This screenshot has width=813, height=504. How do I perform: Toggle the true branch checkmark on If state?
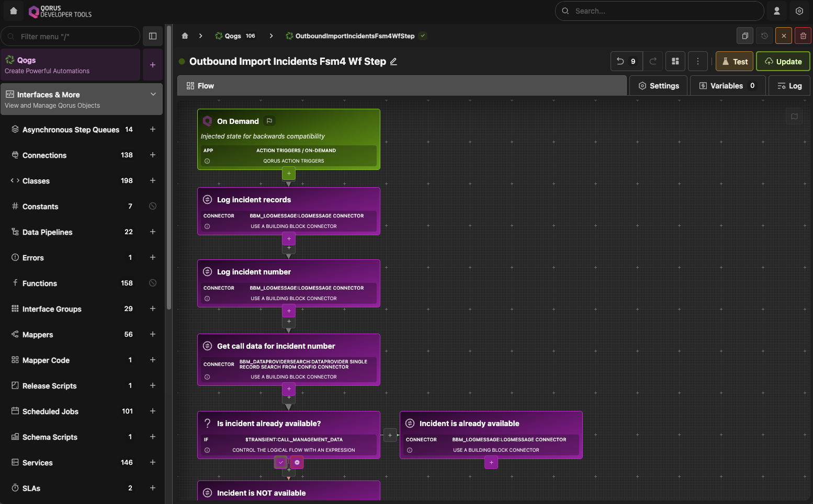tap(281, 462)
